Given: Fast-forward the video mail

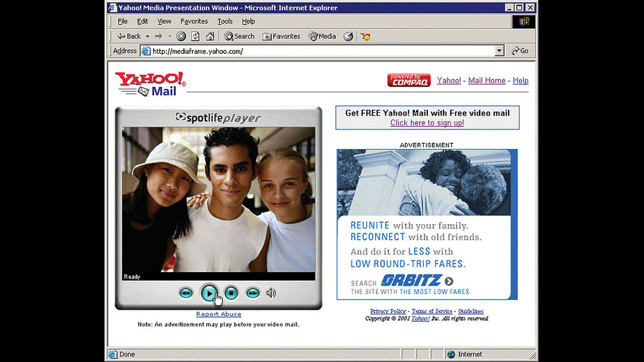Looking at the screenshot, I should tap(252, 293).
